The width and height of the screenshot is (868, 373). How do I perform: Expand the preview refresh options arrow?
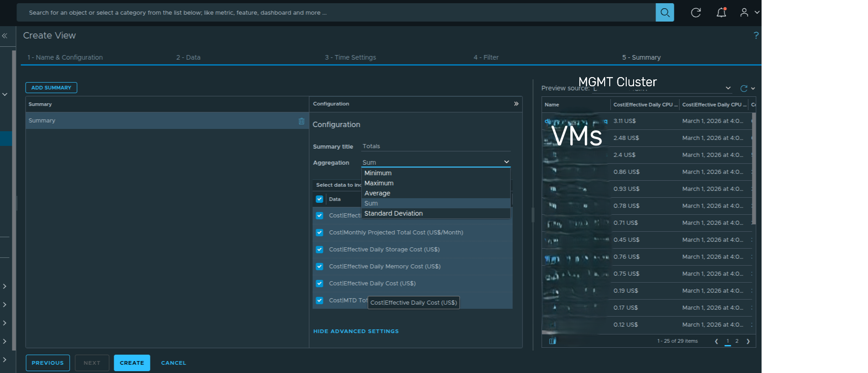pyautogui.click(x=753, y=89)
